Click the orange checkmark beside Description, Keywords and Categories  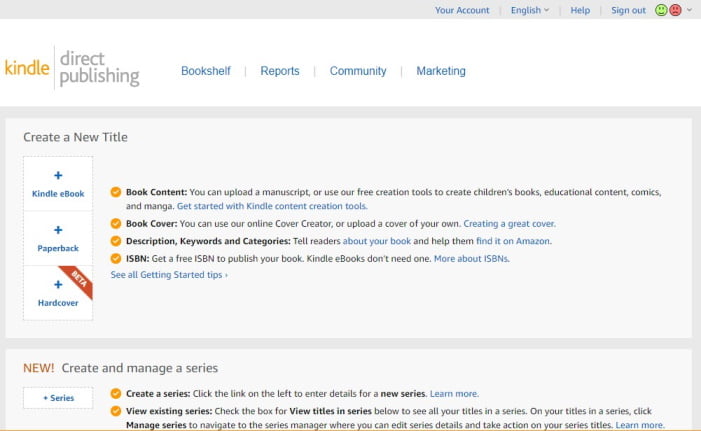click(116, 241)
